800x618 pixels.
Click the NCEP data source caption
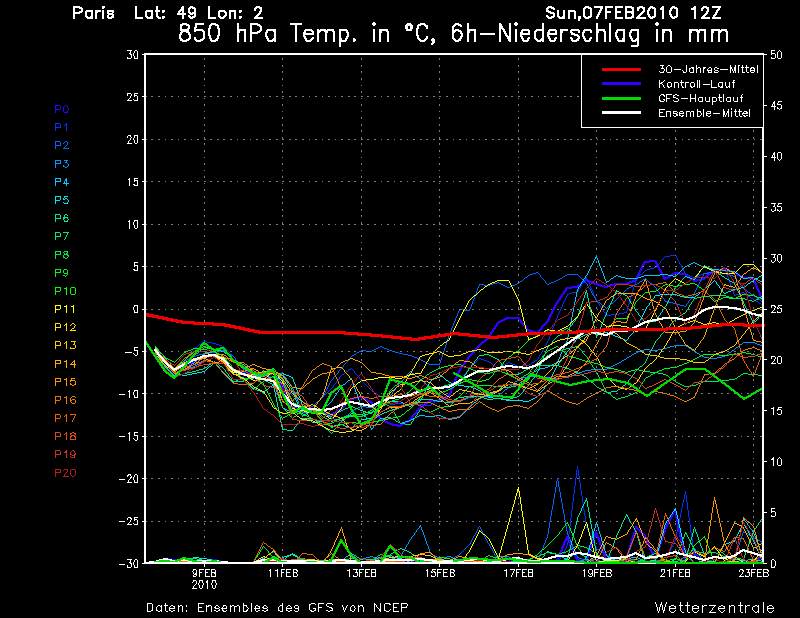tap(277, 607)
